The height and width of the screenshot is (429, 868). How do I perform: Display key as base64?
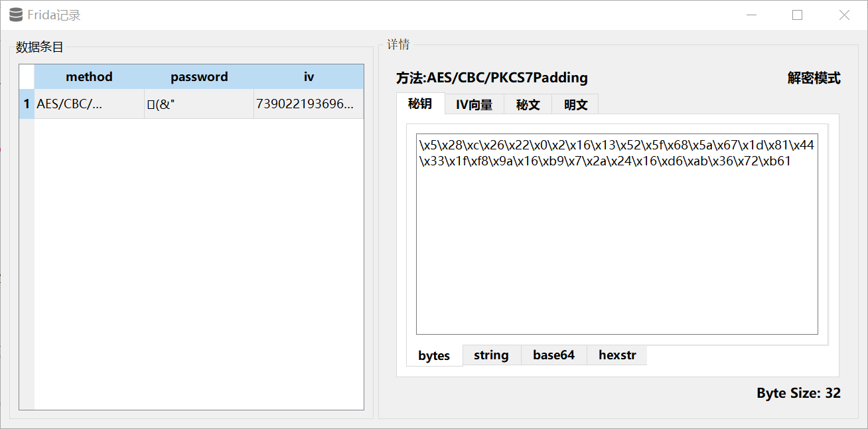tap(553, 355)
